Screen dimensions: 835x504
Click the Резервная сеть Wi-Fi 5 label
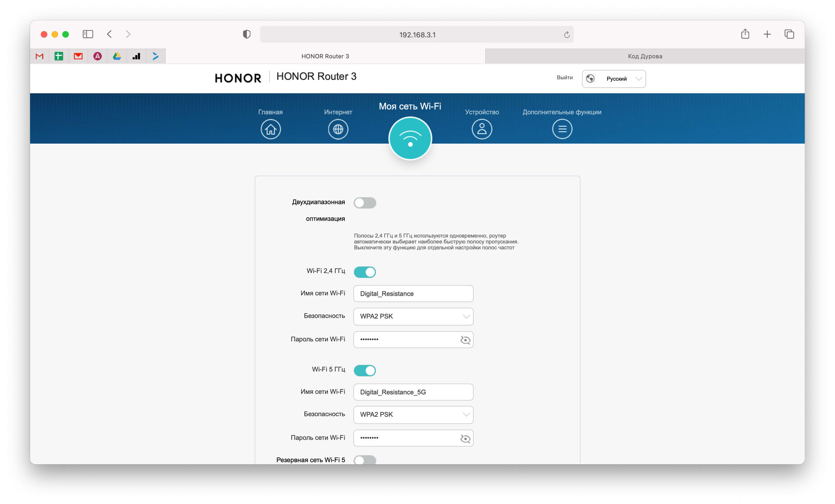click(311, 460)
